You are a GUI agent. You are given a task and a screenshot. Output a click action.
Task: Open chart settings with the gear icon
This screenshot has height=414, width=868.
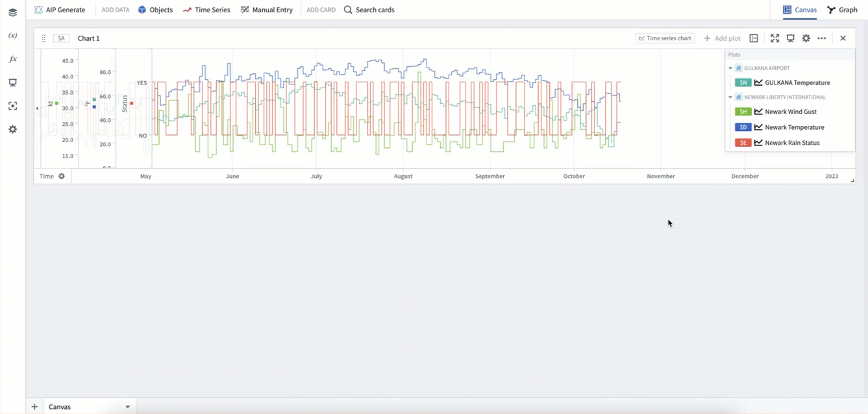[806, 38]
